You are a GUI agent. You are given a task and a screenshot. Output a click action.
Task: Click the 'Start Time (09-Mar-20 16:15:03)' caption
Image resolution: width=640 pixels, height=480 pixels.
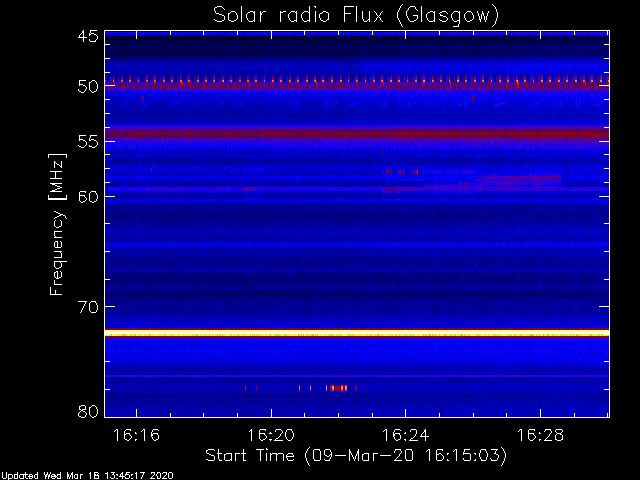[x=356, y=456]
